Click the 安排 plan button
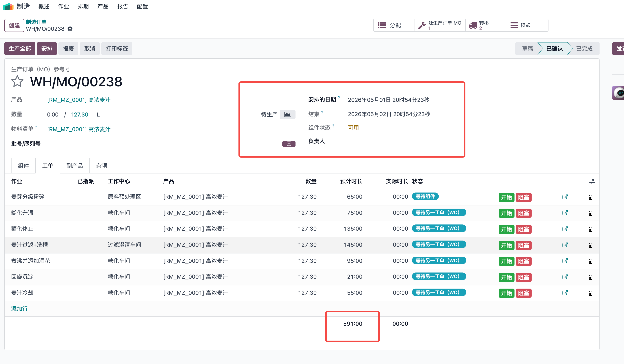This screenshot has height=364, width=624. (x=47, y=49)
